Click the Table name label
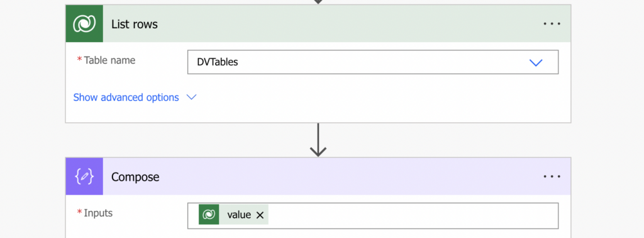Image resolution: width=644 pixels, height=238 pixels. click(106, 60)
